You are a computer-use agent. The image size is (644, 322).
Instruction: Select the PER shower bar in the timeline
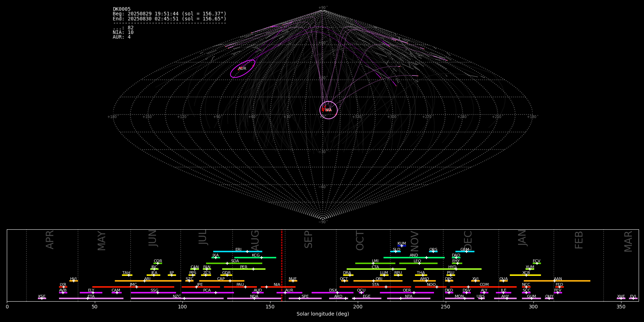pyautogui.click(x=244, y=269)
